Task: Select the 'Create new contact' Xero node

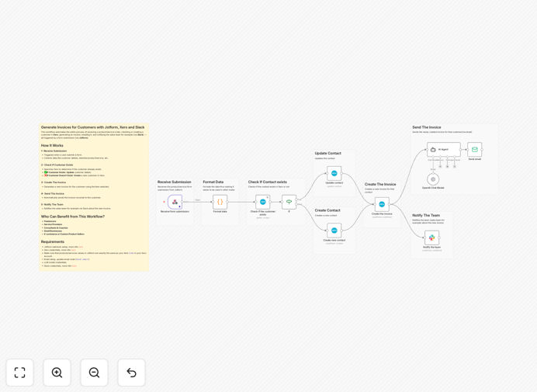Action: click(334, 231)
